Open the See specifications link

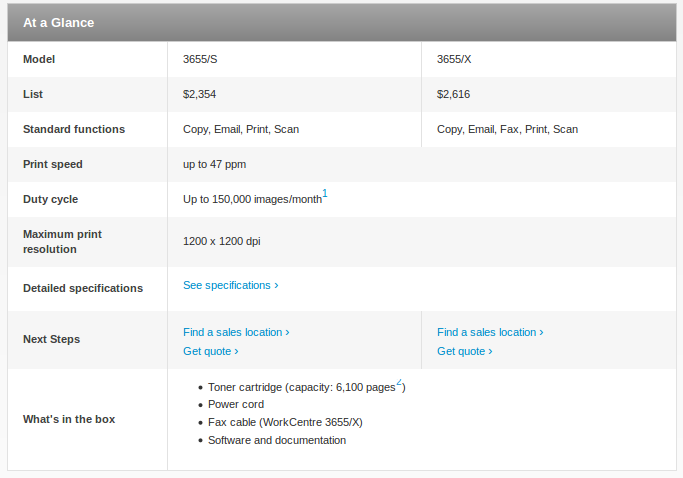230,285
